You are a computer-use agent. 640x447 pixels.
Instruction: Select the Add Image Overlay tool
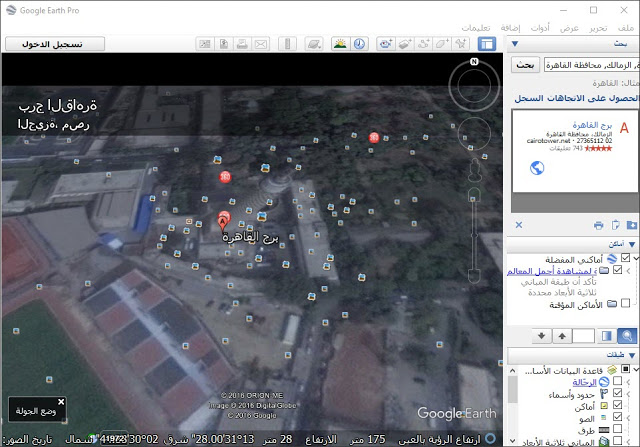coord(405,44)
